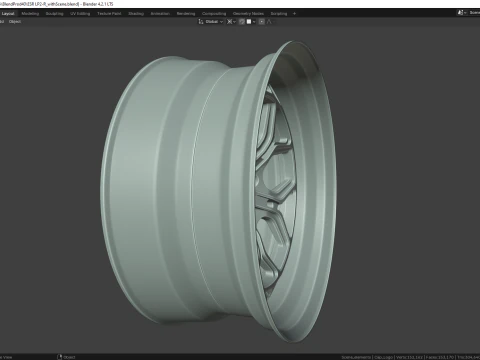Add a new workspace with plus icon
Viewport: 480px width, 360px height.
tap(294, 14)
